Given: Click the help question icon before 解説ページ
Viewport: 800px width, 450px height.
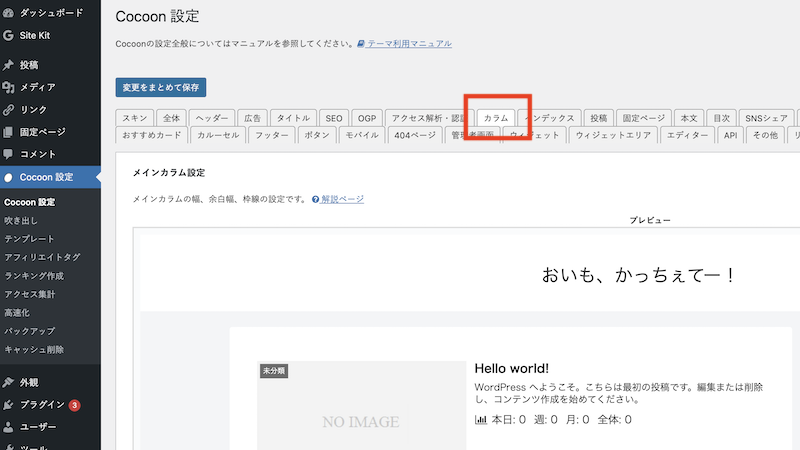Looking at the screenshot, I should [x=315, y=199].
